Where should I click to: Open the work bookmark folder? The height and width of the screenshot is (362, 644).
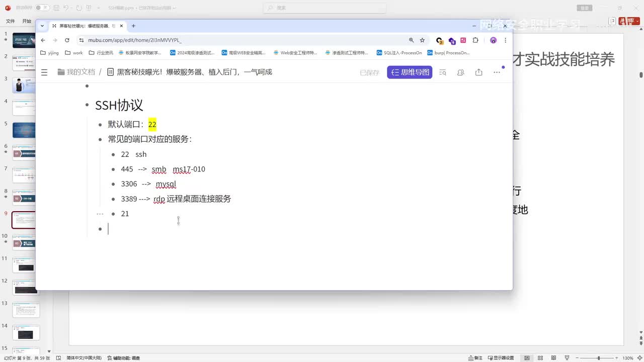pos(73,53)
